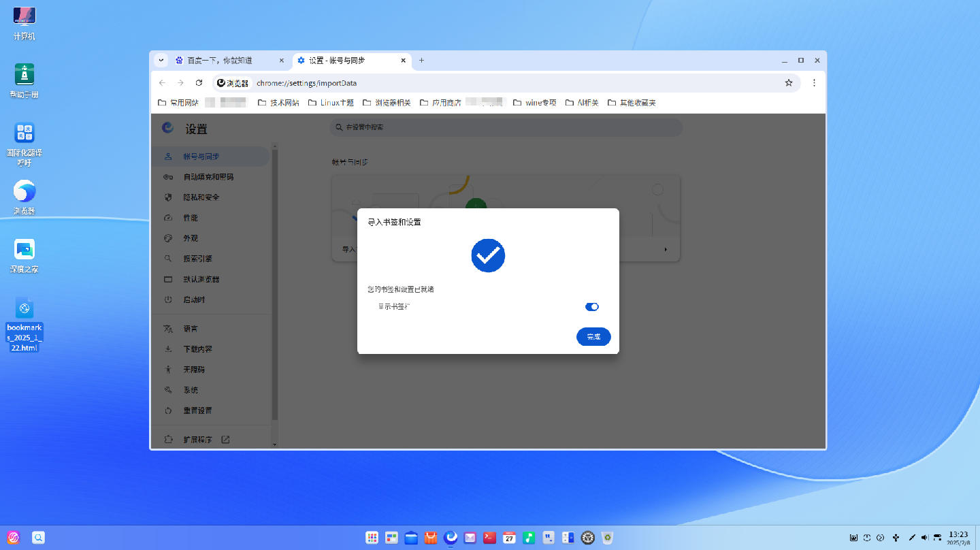The width and height of the screenshot is (980, 550).
Task: Open the multitasking view in dock
Action: (391, 538)
